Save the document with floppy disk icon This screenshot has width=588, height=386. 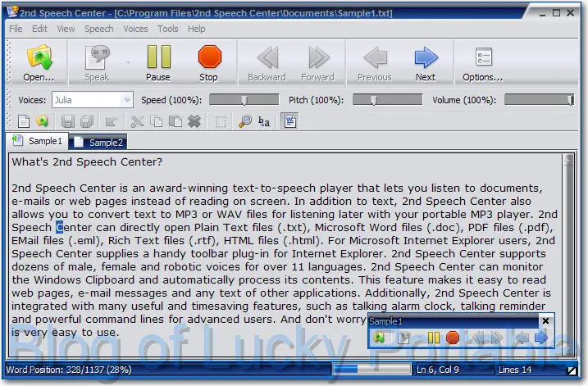tap(68, 121)
